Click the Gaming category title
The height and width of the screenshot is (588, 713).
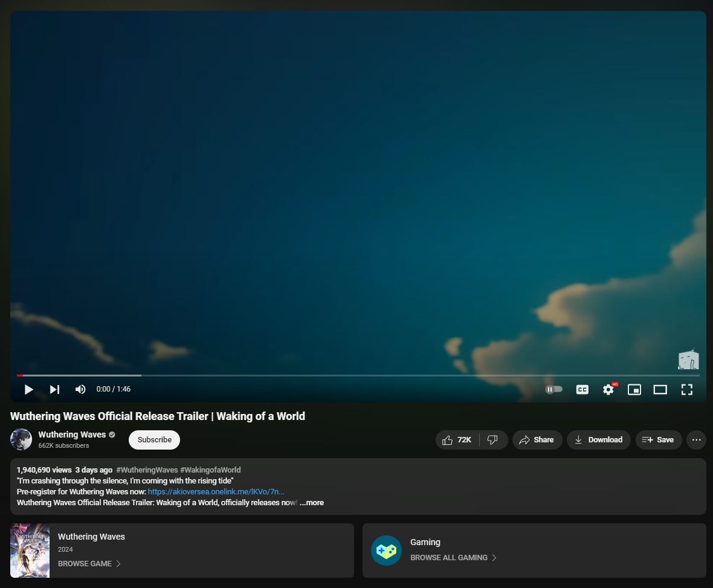(x=425, y=542)
